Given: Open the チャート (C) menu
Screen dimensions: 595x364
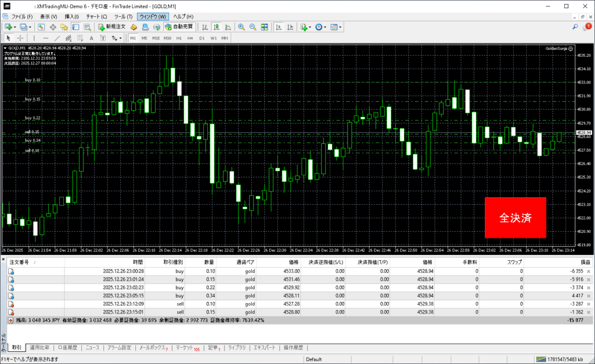Looking at the screenshot, I should (96, 16).
